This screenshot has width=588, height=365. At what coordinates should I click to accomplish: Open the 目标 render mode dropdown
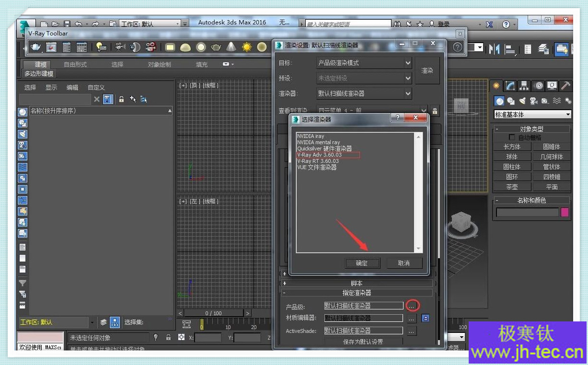[364, 63]
